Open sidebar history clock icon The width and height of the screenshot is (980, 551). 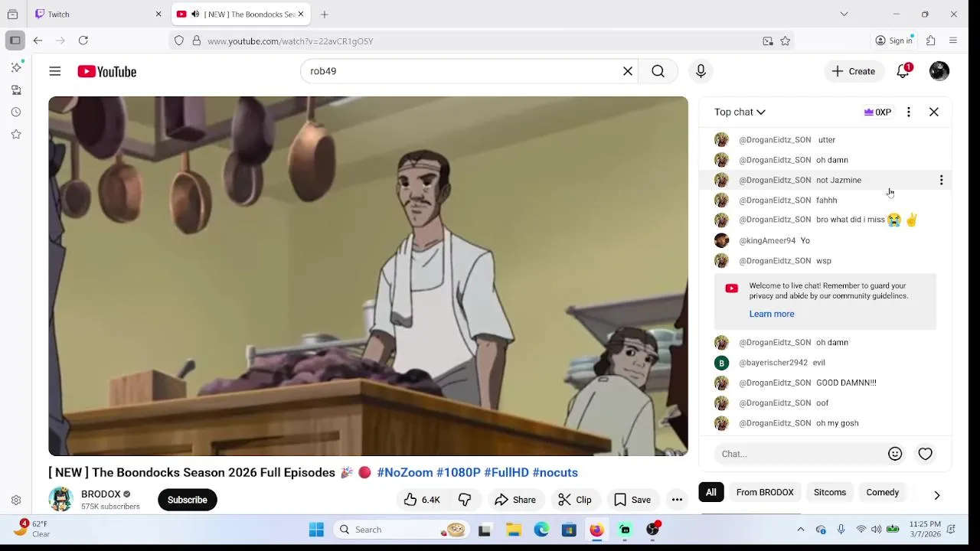pos(16,112)
